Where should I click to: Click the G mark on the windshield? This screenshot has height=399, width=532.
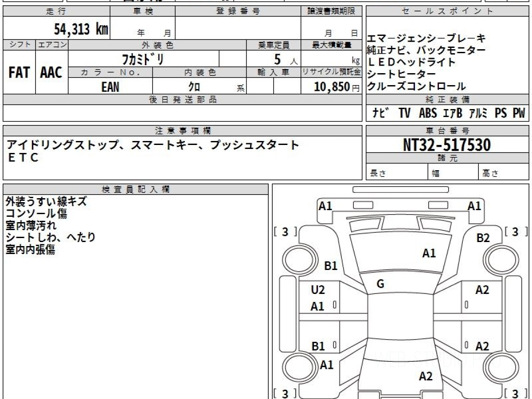tap(380, 285)
